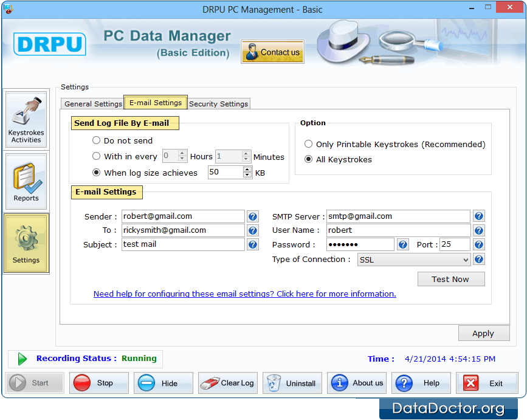Click the Subject input field
Screen dimensions: 527x420
(183, 244)
